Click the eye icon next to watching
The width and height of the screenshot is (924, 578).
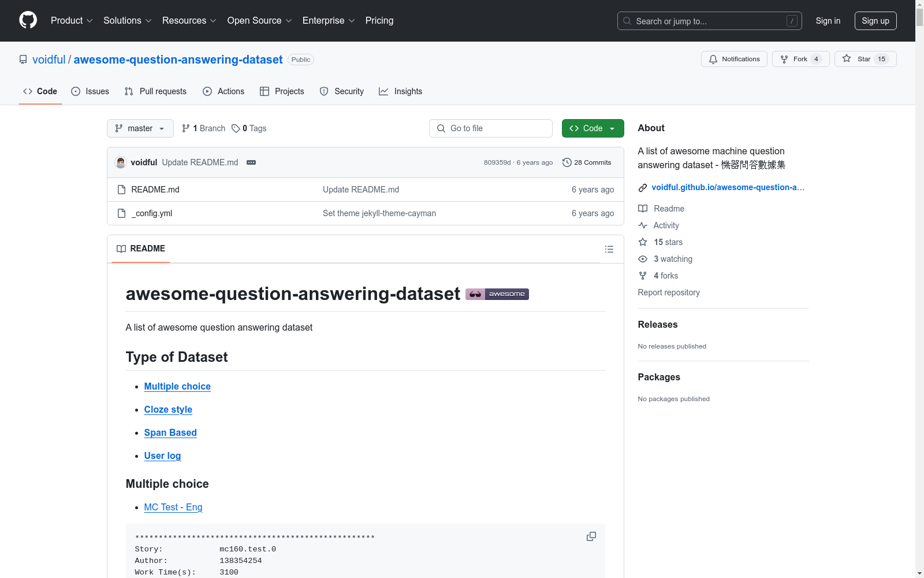tap(643, 259)
